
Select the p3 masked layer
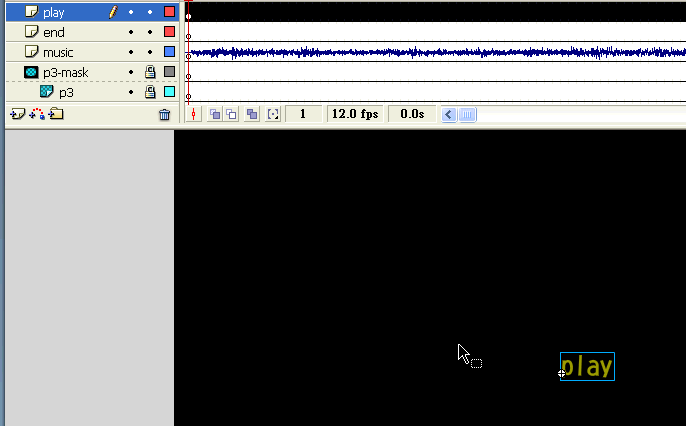[x=92, y=92]
